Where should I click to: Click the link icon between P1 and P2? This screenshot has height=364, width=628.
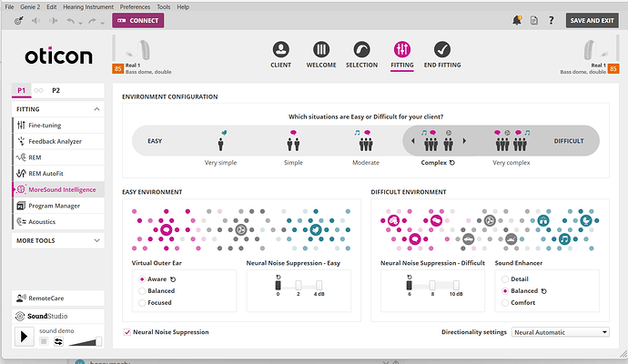click(39, 90)
